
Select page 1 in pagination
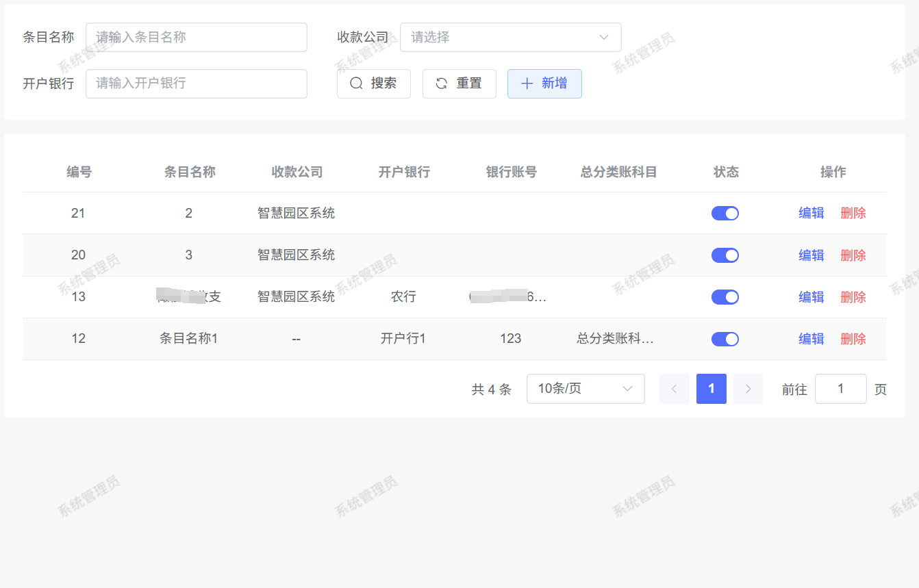pos(711,389)
